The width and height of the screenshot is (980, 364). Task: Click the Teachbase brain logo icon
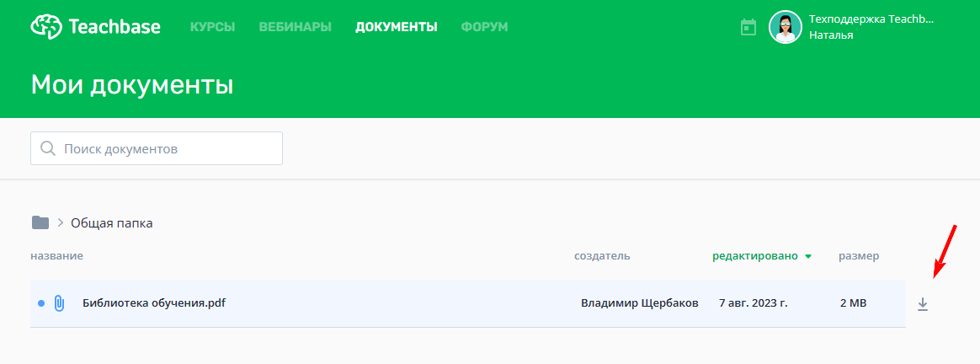tap(46, 27)
